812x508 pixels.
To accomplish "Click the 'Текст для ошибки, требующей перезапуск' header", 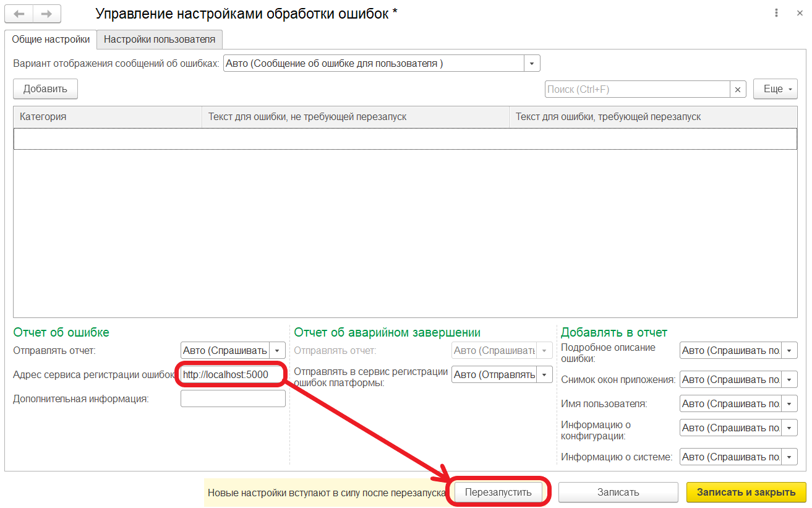I will point(653,116).
